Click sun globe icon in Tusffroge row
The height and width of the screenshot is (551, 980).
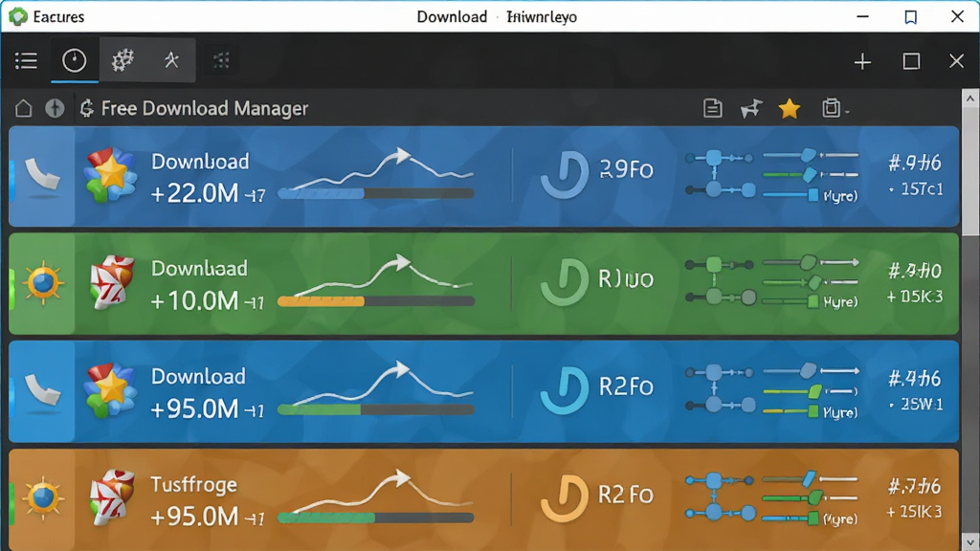click(42, 498)
